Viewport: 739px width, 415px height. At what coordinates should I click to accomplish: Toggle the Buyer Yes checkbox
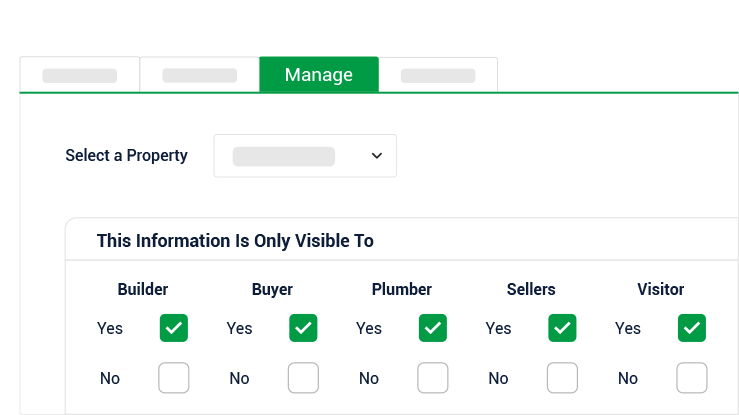pos(303,328)
